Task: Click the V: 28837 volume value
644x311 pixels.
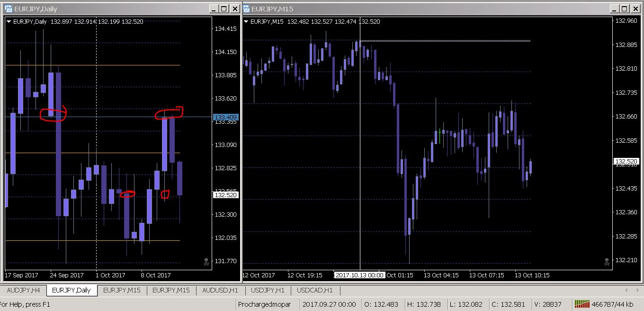Action: [547, 304]
